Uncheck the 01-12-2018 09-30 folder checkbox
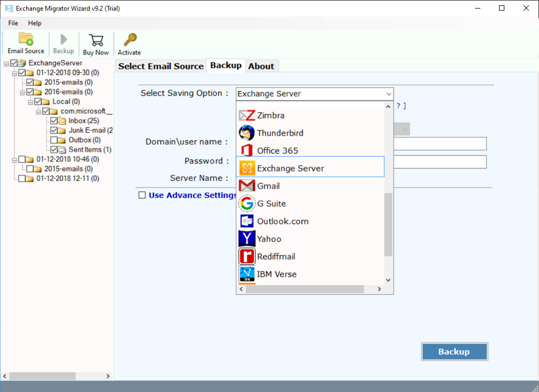The width and height of the screenshot is (539, 392). click(x=22, y=73)
